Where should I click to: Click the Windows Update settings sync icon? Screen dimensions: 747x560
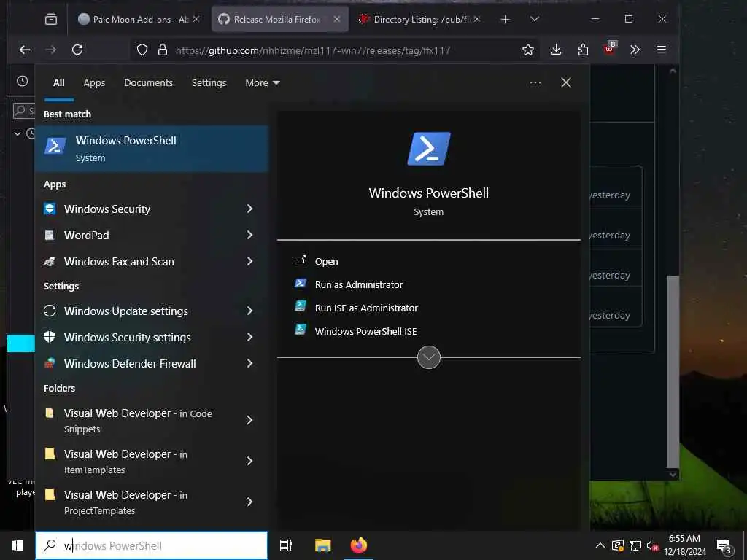pyautogui.click(x=50, y=311)
